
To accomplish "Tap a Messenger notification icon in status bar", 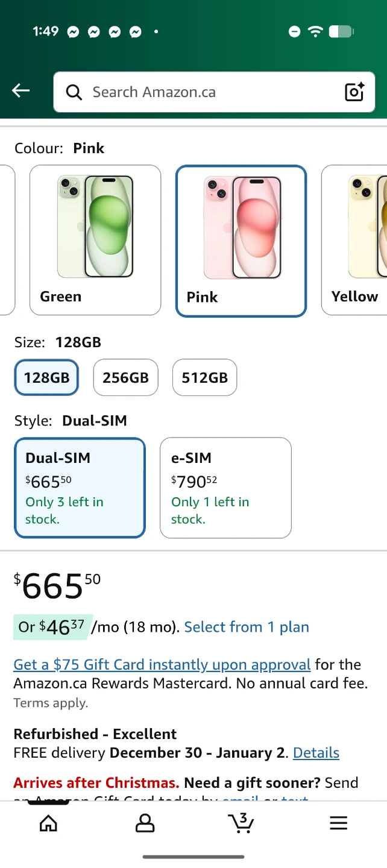I will 73,31.
